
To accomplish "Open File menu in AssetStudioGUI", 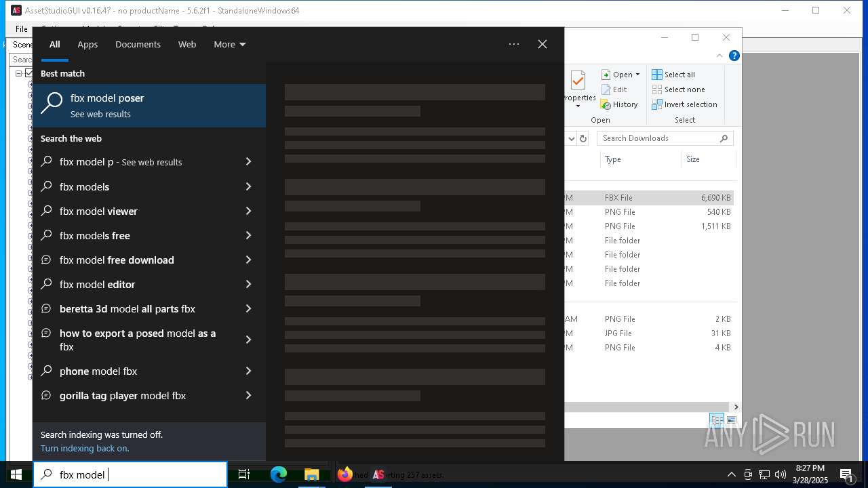I will 21,29.
